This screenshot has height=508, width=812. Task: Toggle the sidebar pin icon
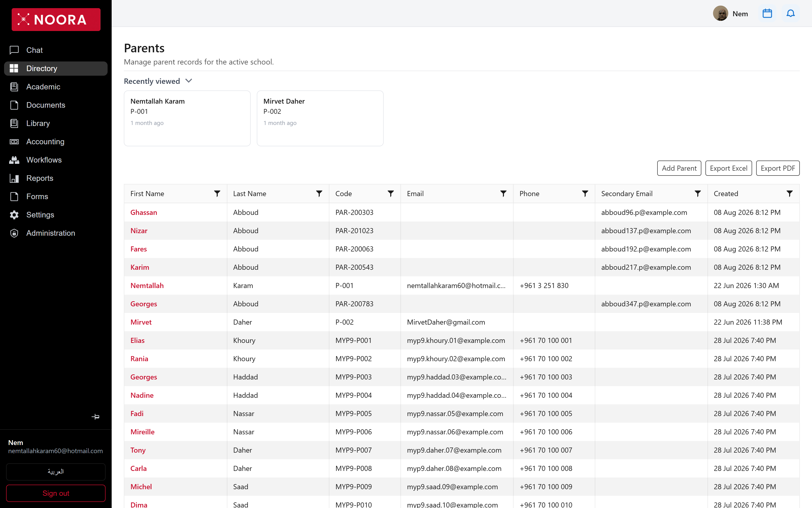[95, 417]
